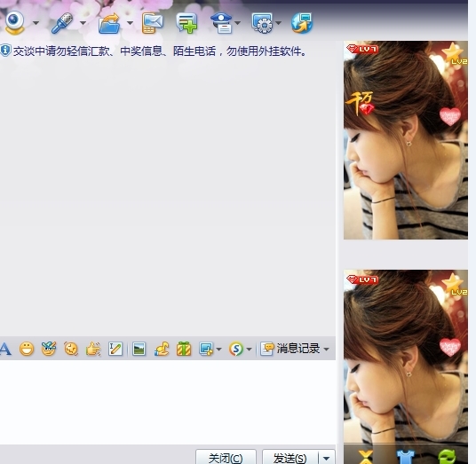Open the VIP magic emoticon icon
476x464 pixels.
pos(49,349)
